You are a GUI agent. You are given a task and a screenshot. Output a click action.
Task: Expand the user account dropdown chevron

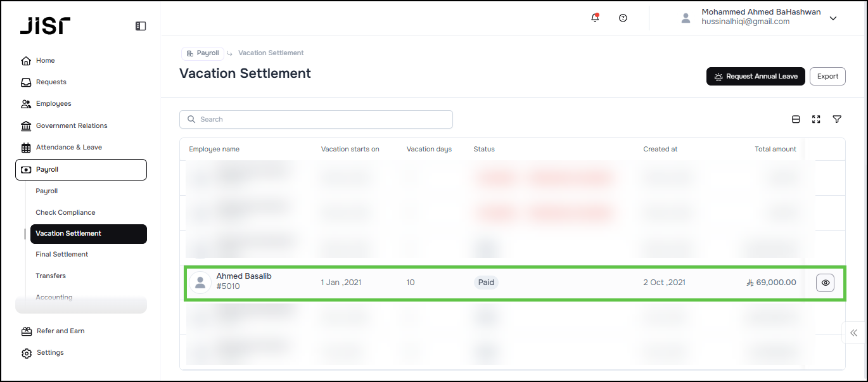833,18
